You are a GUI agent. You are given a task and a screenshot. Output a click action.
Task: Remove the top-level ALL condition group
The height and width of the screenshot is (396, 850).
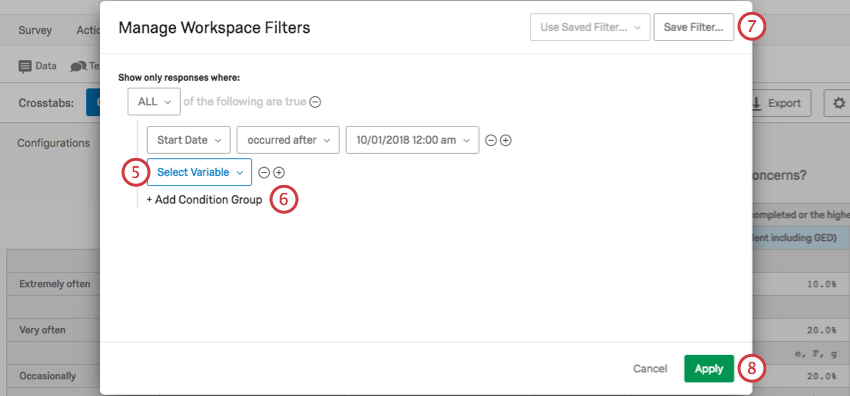(x=315, y=102)
